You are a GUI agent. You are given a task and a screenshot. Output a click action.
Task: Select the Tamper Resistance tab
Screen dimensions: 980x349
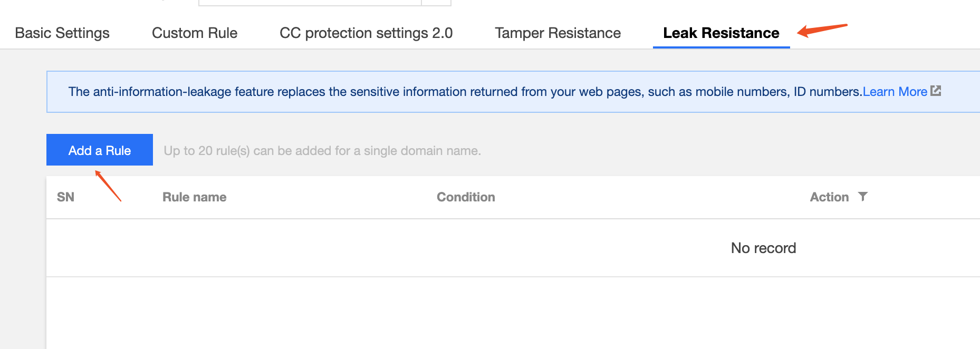[x=558, y=33]
